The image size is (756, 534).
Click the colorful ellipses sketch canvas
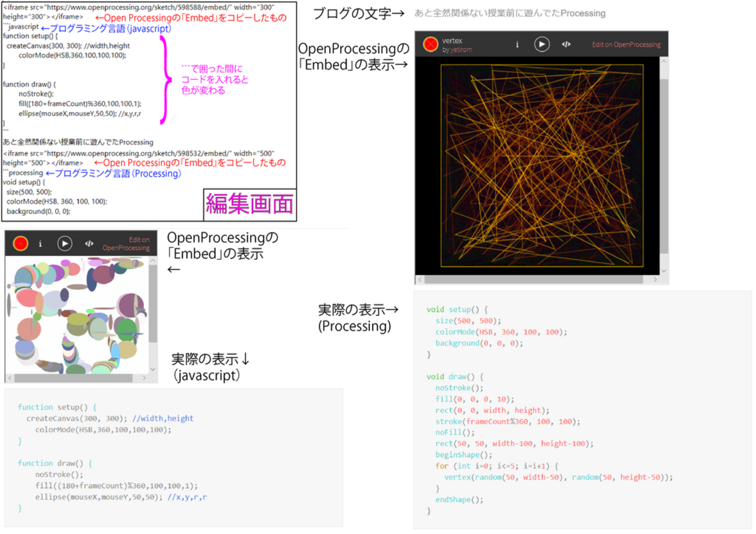pyautogui.click(x=77, y=315)
